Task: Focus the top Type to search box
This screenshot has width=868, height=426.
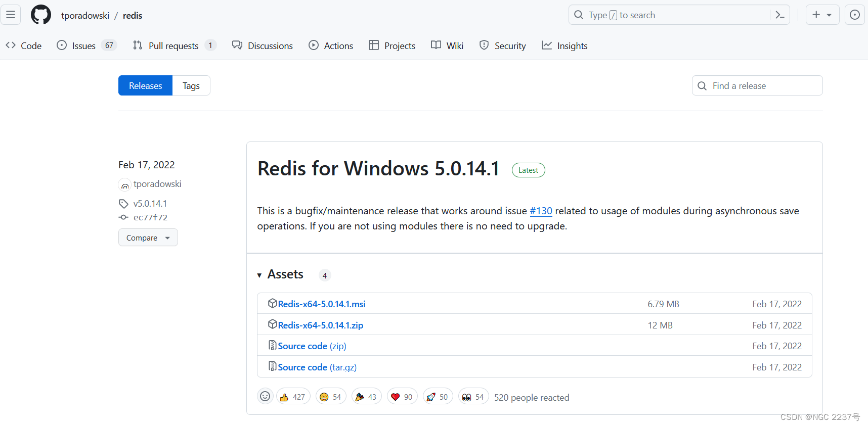Action: [679, 15]
